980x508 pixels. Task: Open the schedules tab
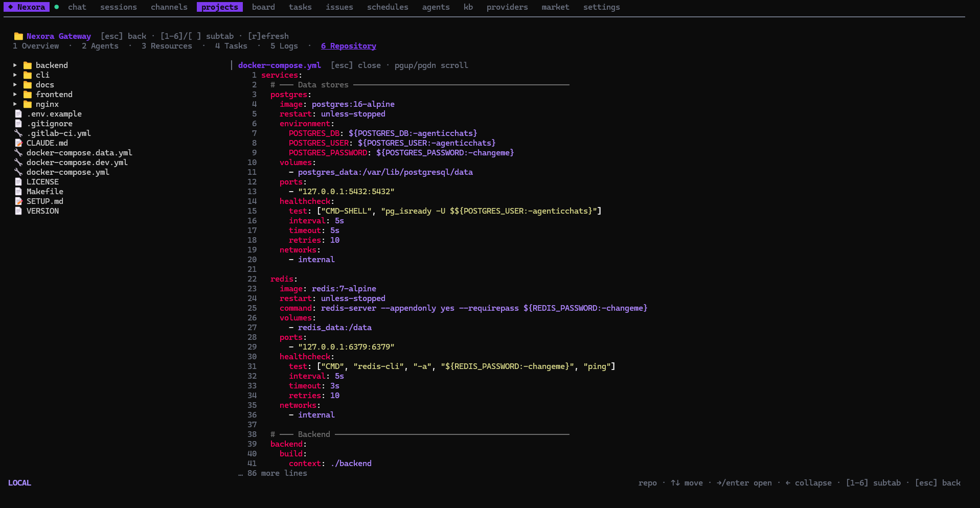[x=388, y=7]
